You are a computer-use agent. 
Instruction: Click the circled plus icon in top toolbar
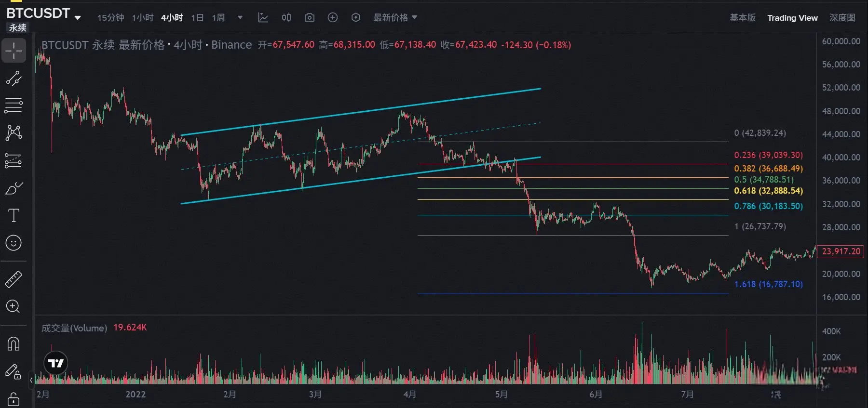tap(333, 18)
